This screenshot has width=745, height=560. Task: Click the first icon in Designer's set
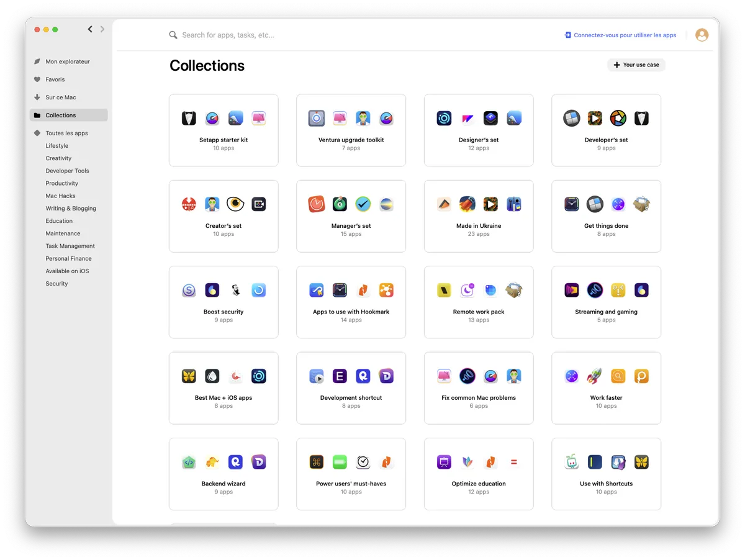[444, 118]
